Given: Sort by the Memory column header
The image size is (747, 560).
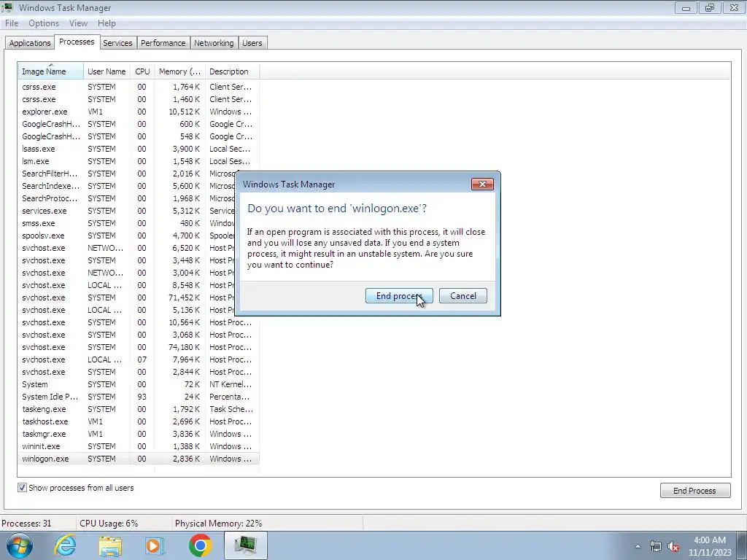Looking at the screenshot, I should pyautogui.click(x=179, y=71).
